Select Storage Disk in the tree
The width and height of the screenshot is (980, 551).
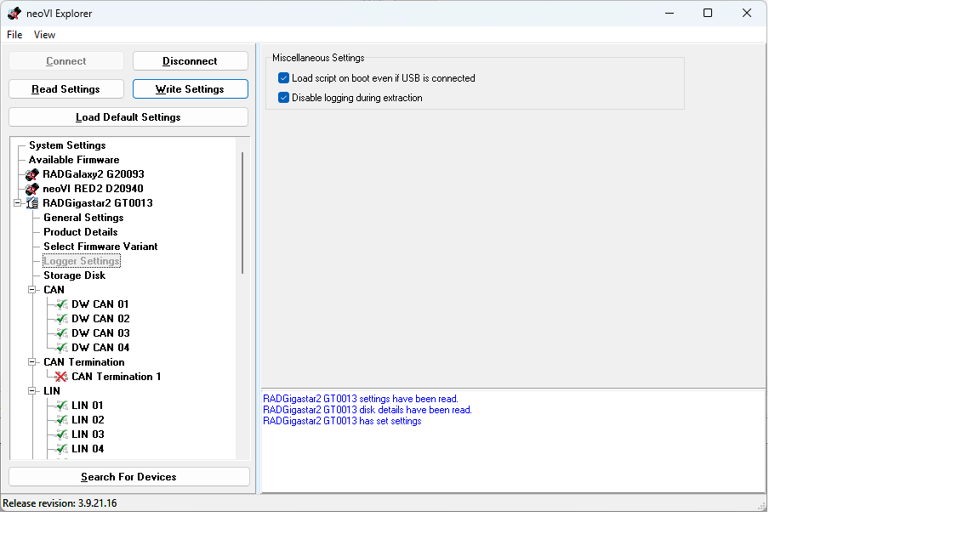pos(75,275)
